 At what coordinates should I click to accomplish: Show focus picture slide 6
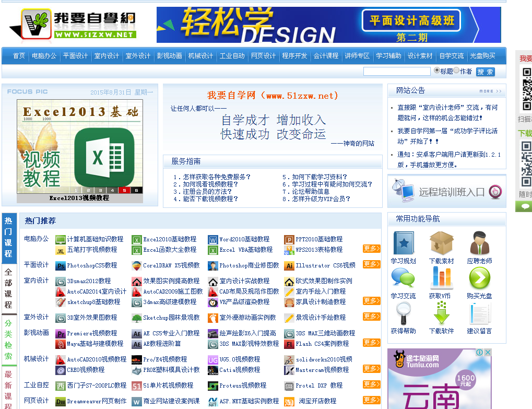coord(137,191)
